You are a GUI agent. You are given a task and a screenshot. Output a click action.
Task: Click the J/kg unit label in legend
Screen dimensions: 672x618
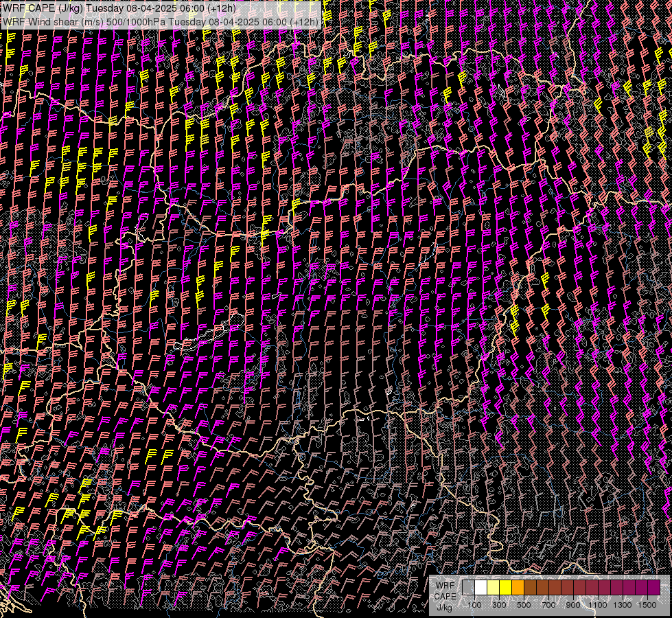[445, 608]
